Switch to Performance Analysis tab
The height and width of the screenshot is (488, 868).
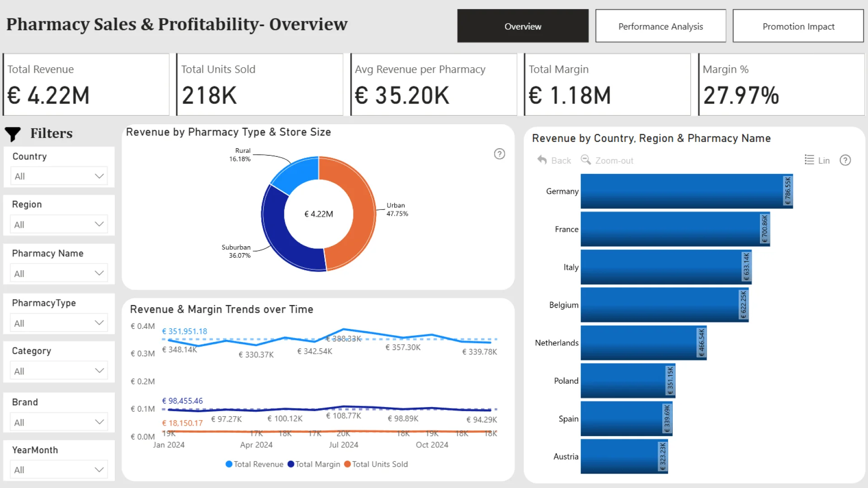click(660, 26)
